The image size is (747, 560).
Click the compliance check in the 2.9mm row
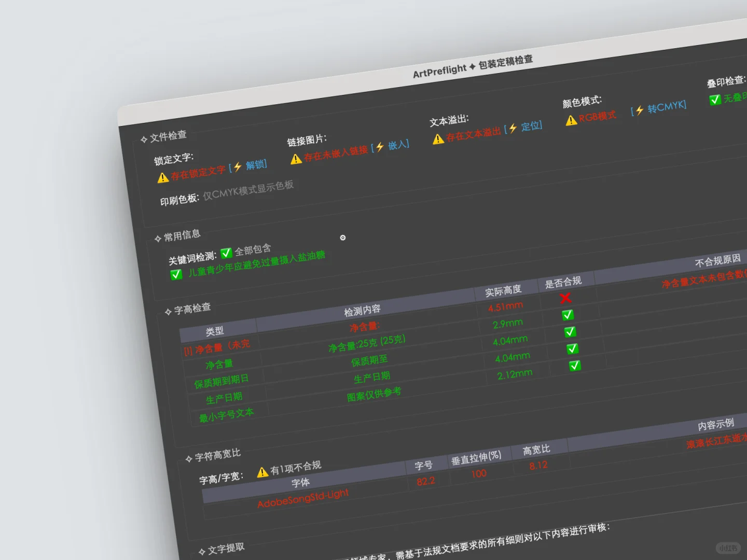pos(568,315)
